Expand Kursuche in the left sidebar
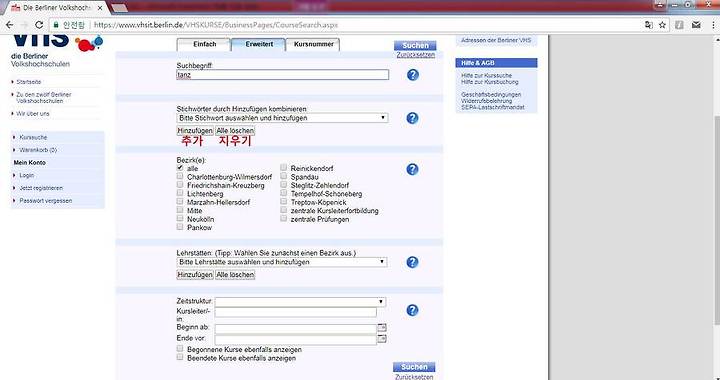The image size is (720, 380). coord(33,137)
